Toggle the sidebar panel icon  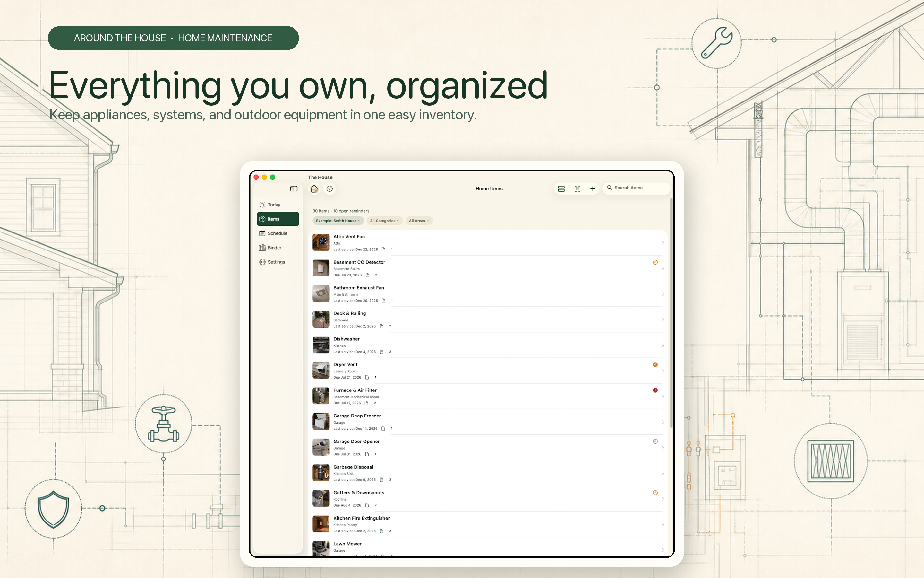[294, 188]
